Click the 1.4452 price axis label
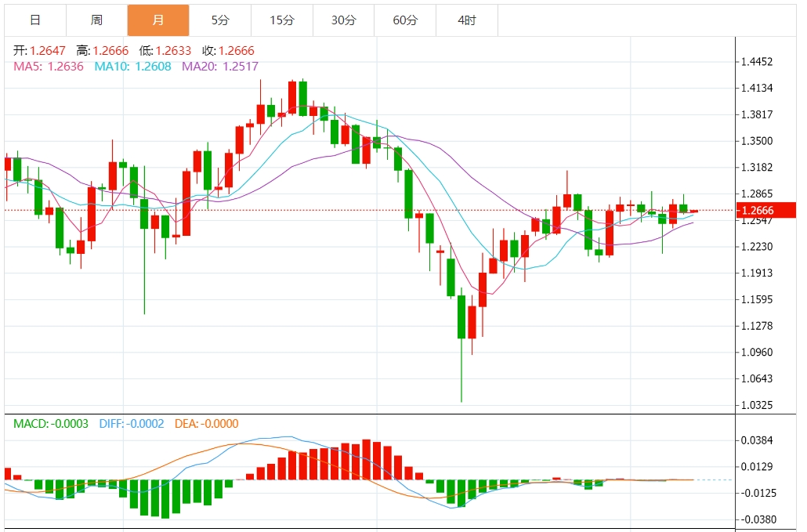807x532 pixels. click(757, 62)
